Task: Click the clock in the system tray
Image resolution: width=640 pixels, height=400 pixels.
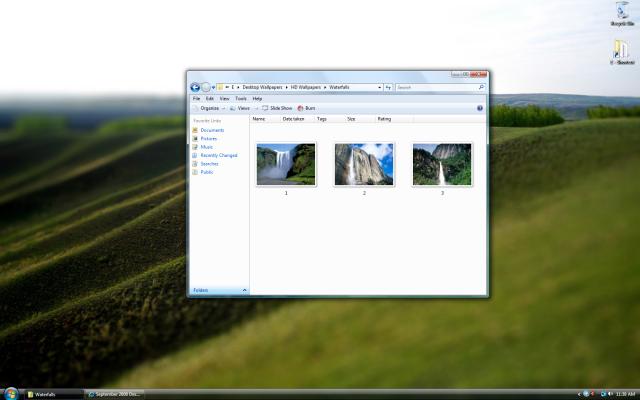Action: (x=625, y=394)
